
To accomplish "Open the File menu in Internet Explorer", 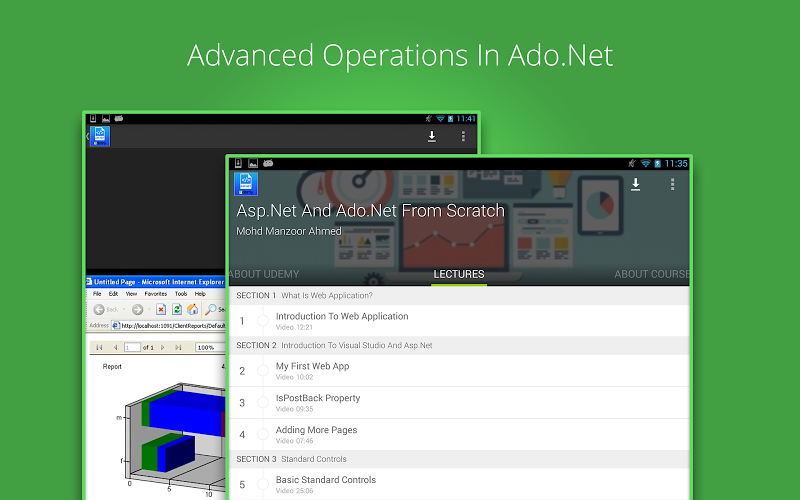I will pyautogui.click(x=97, y=294).
